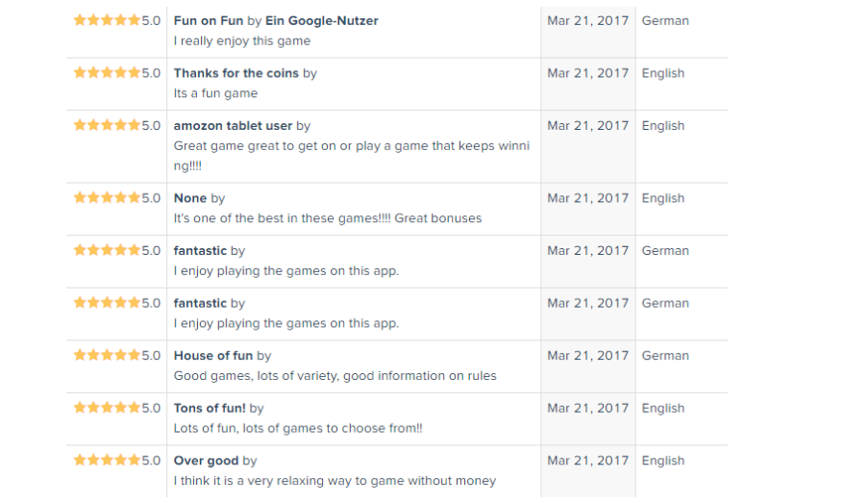Click "English" language in "Over good" row
This screenshot has width=868, height=503.
point(663,461)
